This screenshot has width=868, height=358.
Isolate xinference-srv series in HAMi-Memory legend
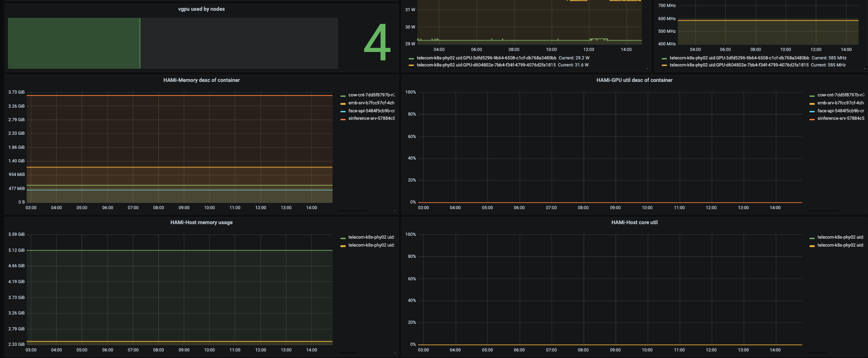click(371, 118)
